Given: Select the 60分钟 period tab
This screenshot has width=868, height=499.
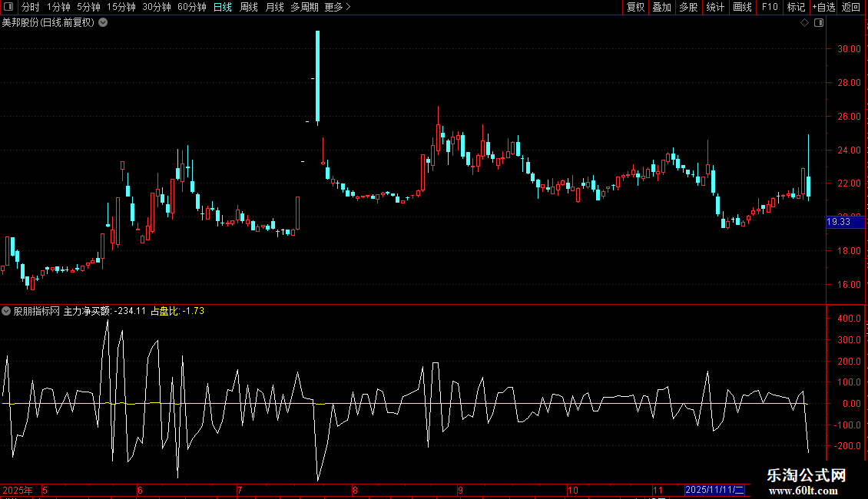Looking at the screenshot, I should point(191,7).
